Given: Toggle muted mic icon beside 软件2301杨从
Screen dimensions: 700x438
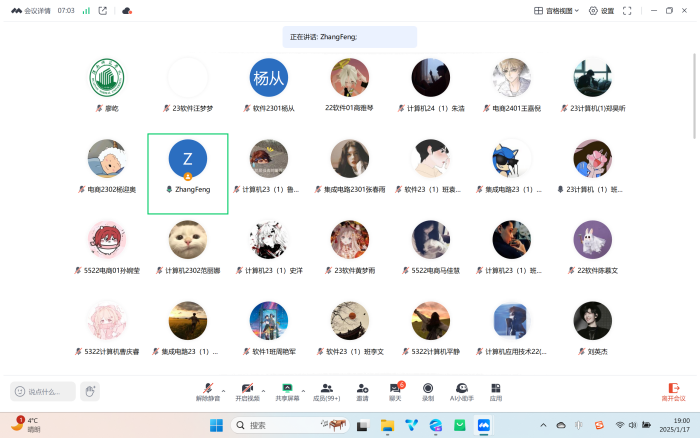Looking at the screenshot, I should [247, 108].
